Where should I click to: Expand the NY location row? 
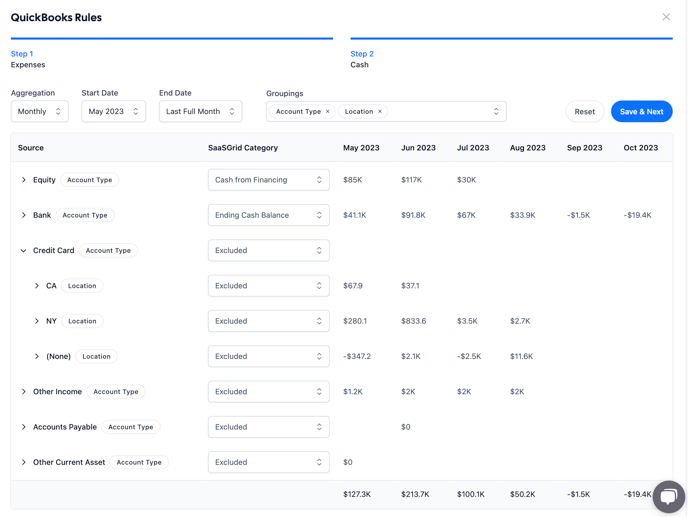[x=37, y=321]
